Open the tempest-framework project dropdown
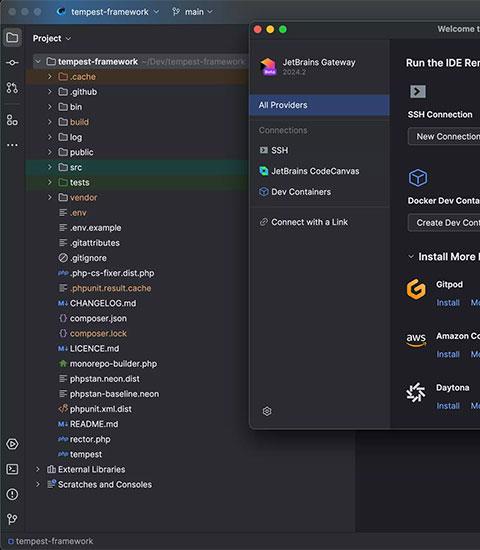The width and height of the screenshot is (480, 550). pyautogui.click(x=115, y=12)
